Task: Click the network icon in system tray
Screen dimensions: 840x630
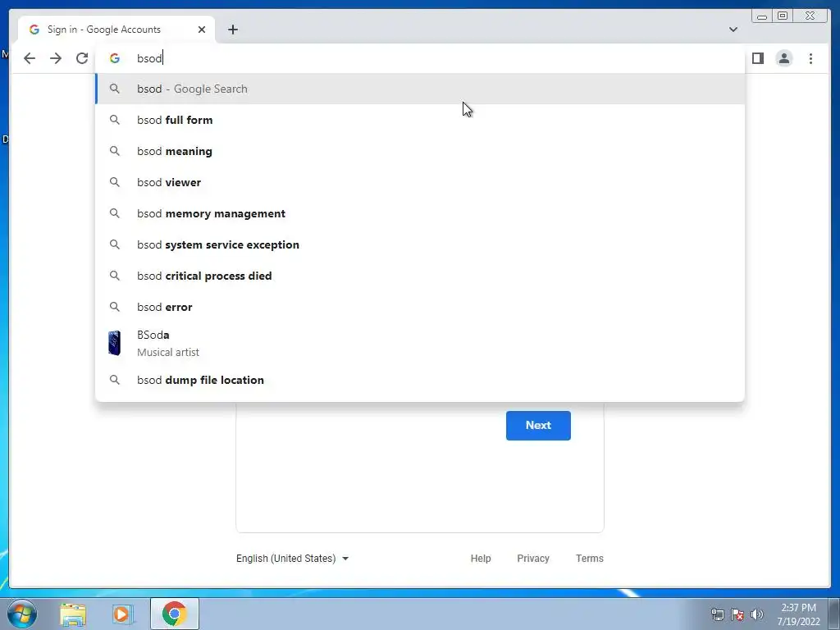Action: tap(717, 614)
